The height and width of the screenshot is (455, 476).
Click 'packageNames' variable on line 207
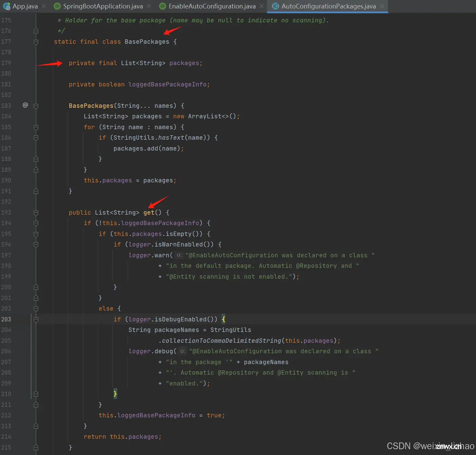[x=266, y=362]
